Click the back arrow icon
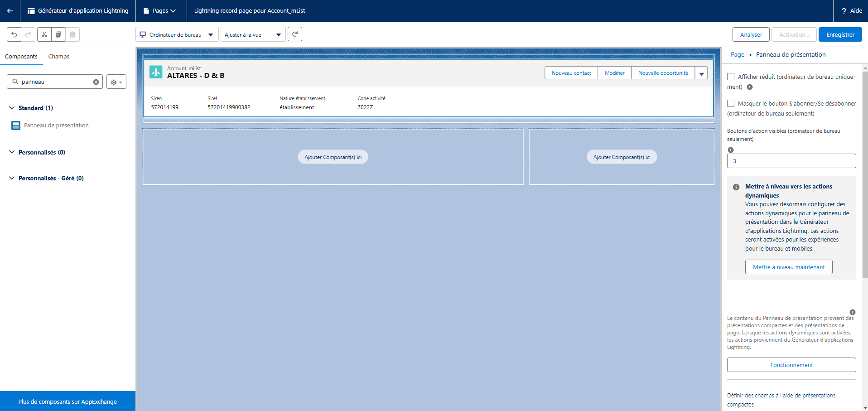 pos(10,11)
